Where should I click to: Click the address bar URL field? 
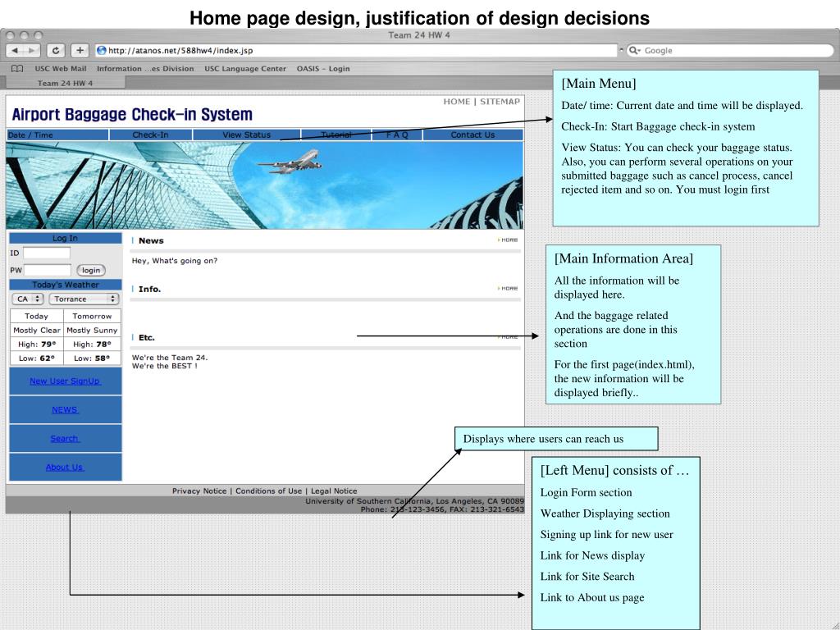coord(356,50)
